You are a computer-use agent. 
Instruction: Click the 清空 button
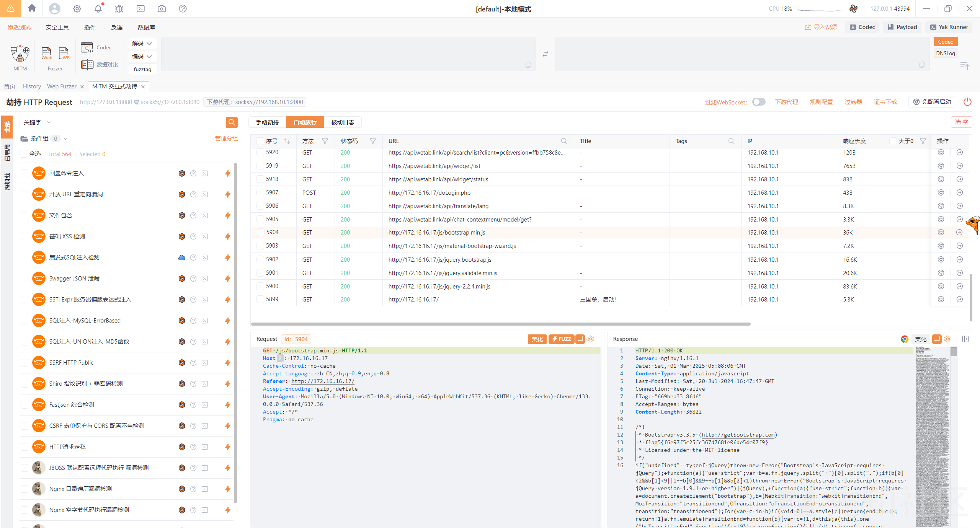[x=961, y=122]
